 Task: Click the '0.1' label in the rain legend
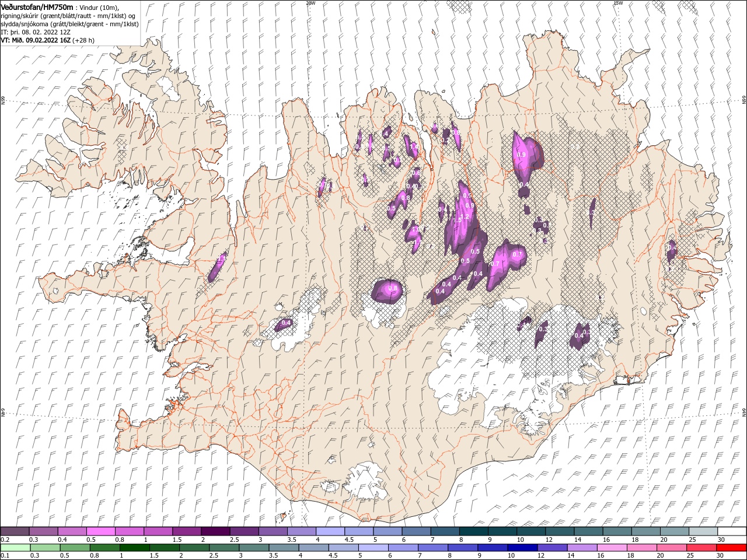[4, 556]
